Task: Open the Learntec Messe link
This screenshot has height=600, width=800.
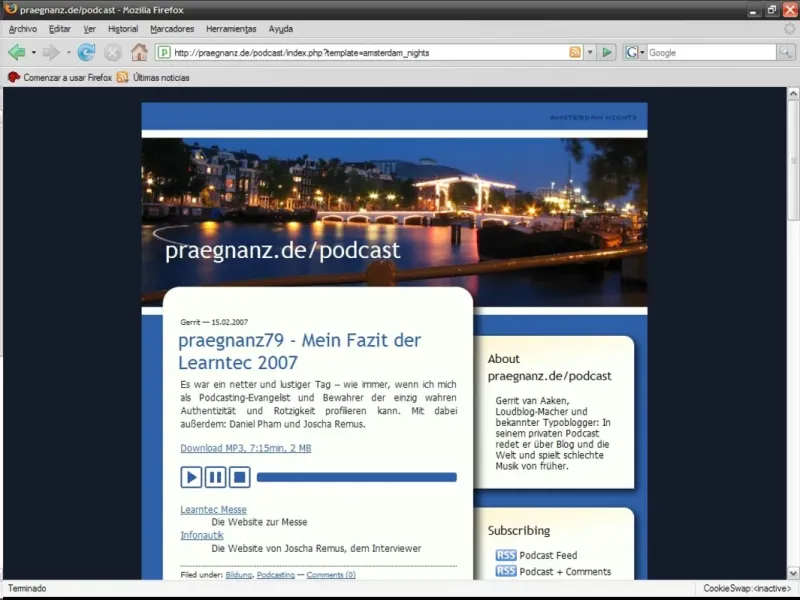Action: [213, 509]
